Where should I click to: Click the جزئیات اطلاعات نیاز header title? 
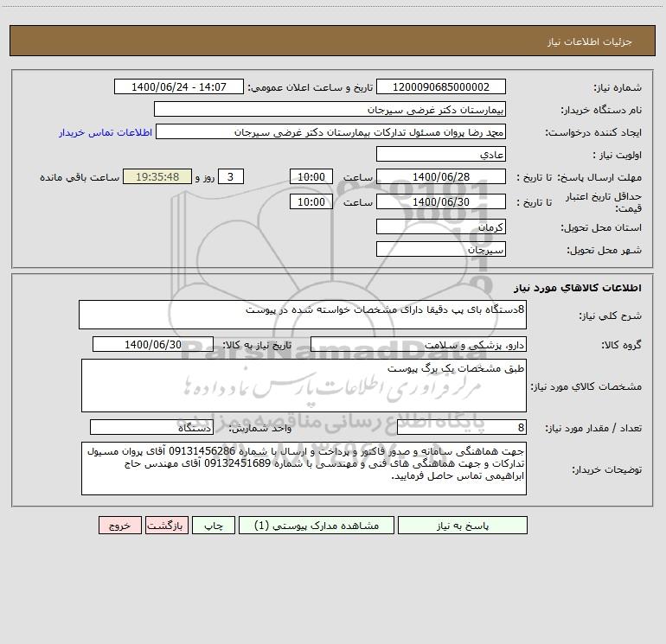[x=590, y=41]
